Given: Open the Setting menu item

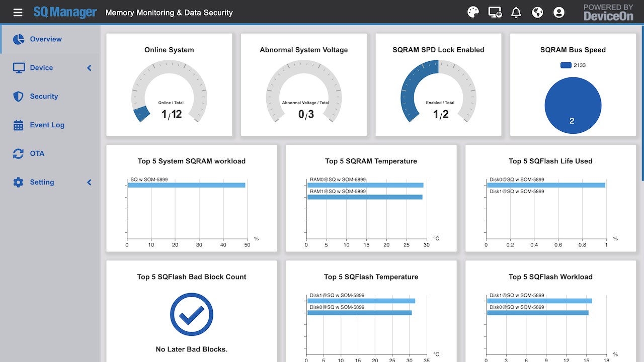Looking at the screenshot, I should click(x=50, y=183).
